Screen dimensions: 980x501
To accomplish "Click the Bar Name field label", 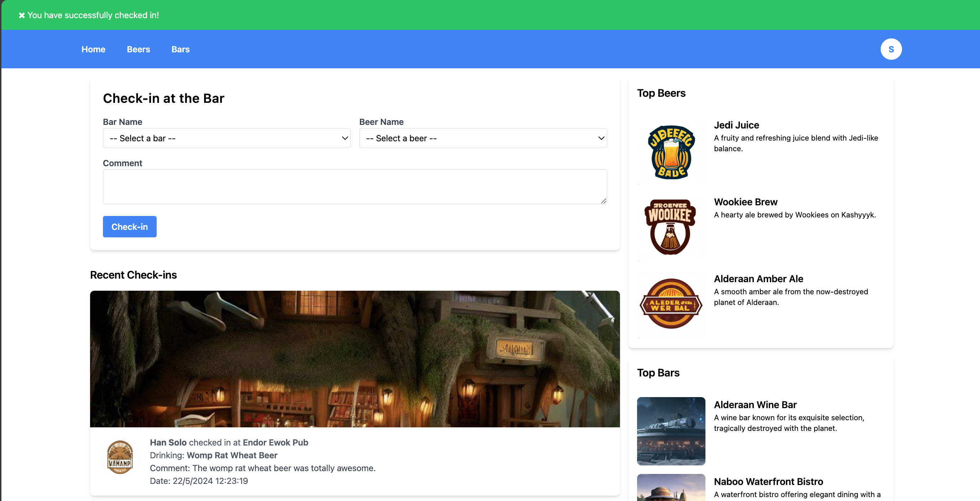I will click(x=123, y=122).
